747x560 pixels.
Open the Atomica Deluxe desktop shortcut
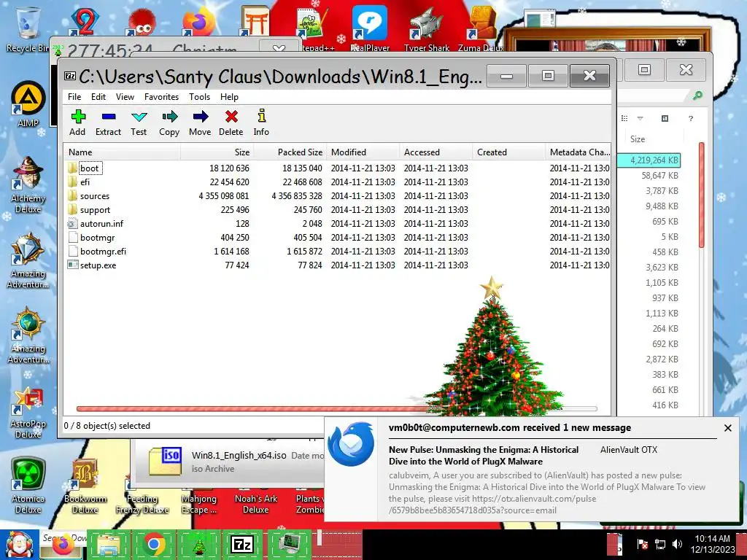tap(28, 486)
